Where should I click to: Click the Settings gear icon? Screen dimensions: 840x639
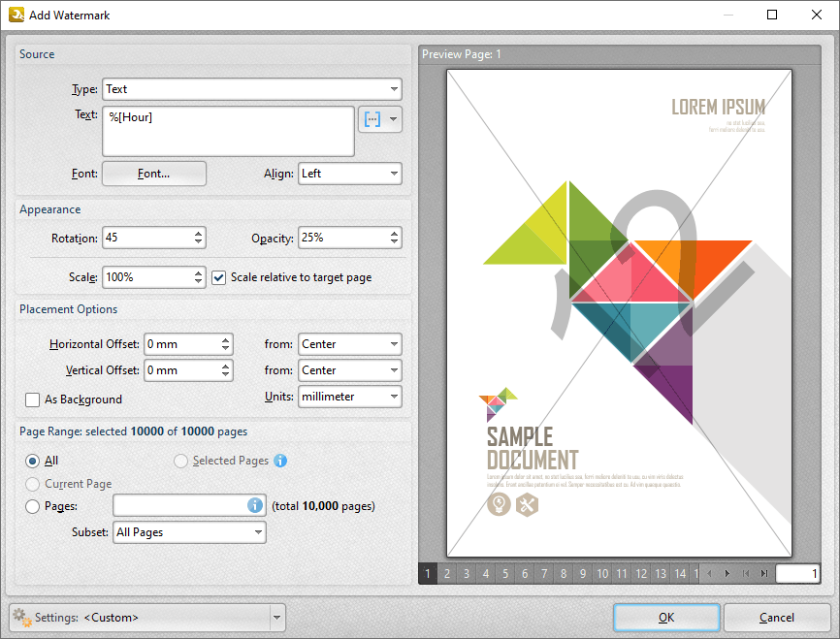pyautogui.click(x=20, y=618)
